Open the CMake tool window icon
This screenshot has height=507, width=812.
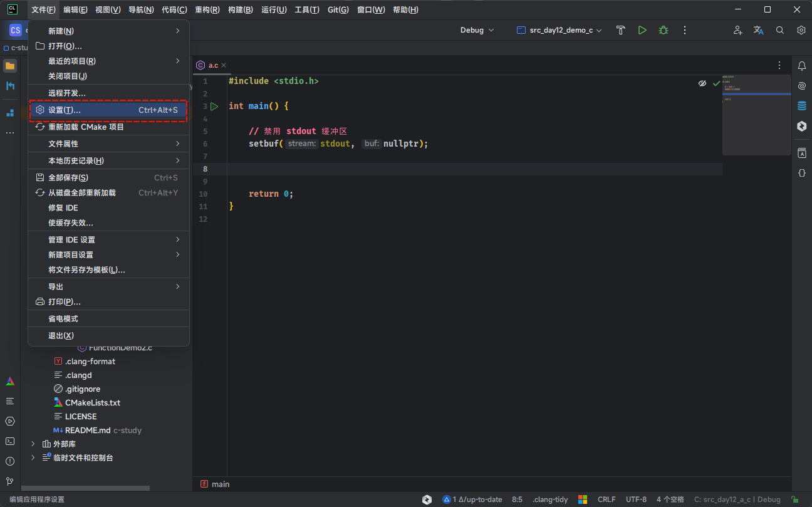click(x=10, y=381)
